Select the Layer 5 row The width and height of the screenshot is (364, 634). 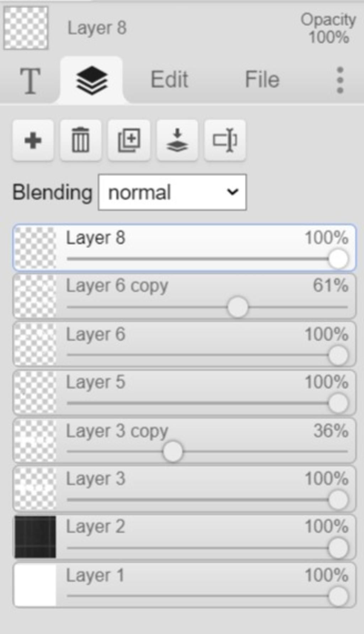[184, 393]
